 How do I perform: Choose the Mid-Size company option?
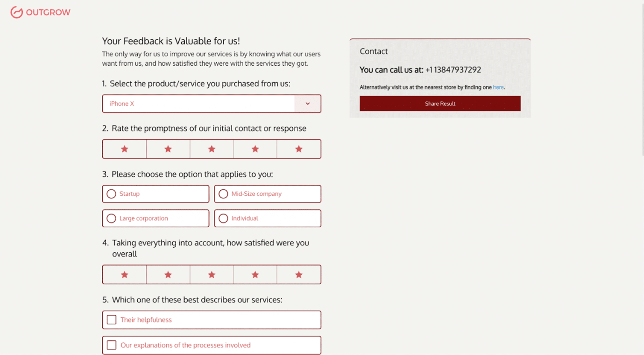point(223,194)
